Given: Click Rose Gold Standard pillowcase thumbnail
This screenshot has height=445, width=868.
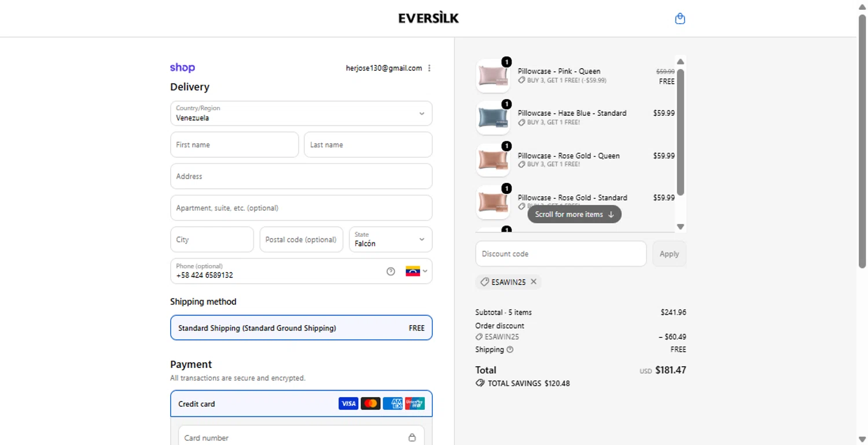Looking at the screenshot, I should [x=493, y=203].
